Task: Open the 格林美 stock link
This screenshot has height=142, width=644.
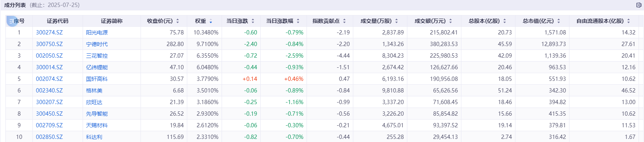Action: click(94, 91)
